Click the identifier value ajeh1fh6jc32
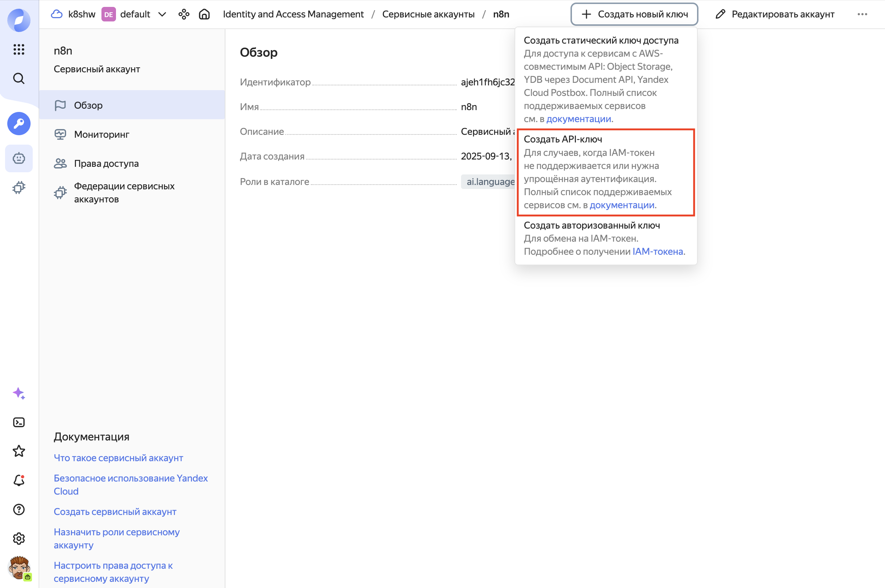This screenshot has width=885, height=588. (x=488, y=82)
